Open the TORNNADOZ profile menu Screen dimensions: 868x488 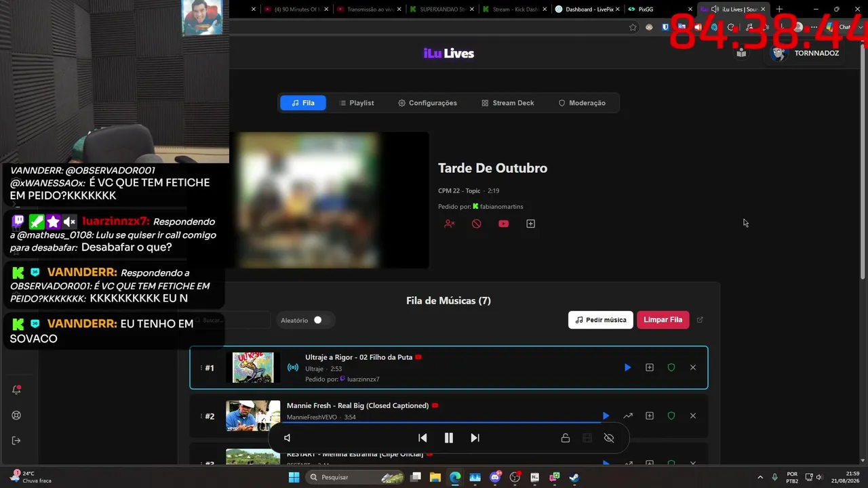(x=805, y=53)
